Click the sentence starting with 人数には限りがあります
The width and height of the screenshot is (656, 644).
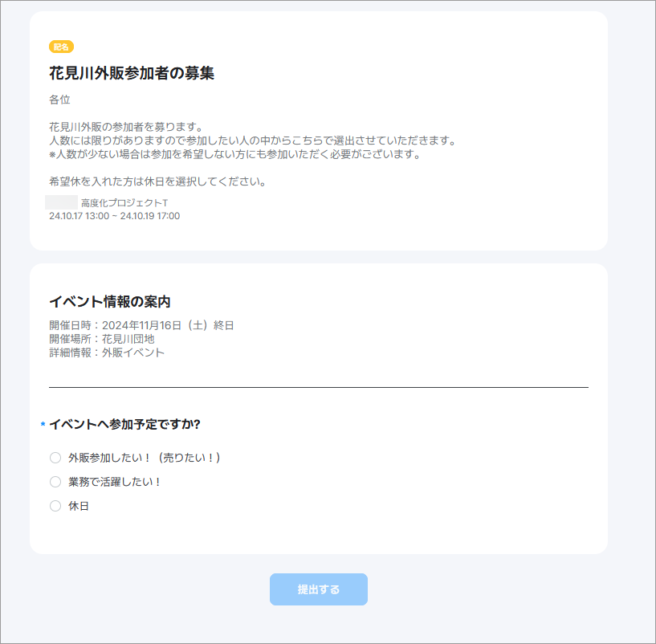tap(252, 141)
